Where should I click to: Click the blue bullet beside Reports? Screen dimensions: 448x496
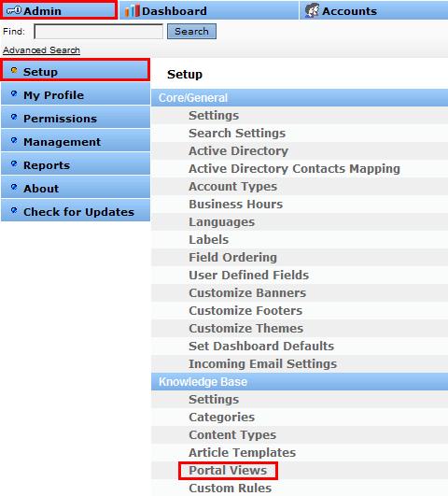(x=14, y=163)
